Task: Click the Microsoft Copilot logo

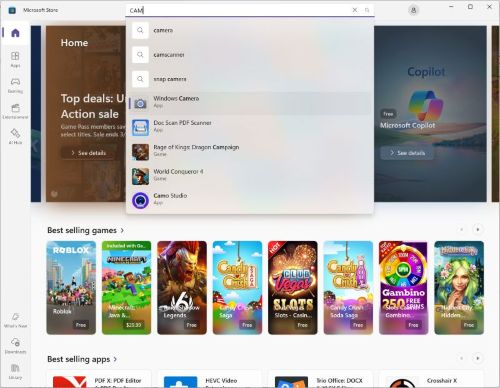Action: pyautogui.click(x=425, y=105)
